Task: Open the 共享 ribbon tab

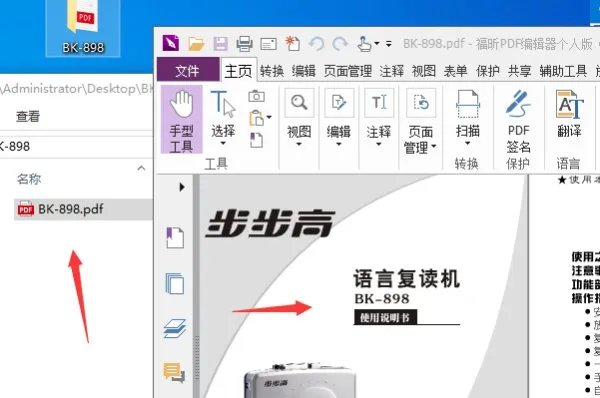Action: click(x=520, y=71)
